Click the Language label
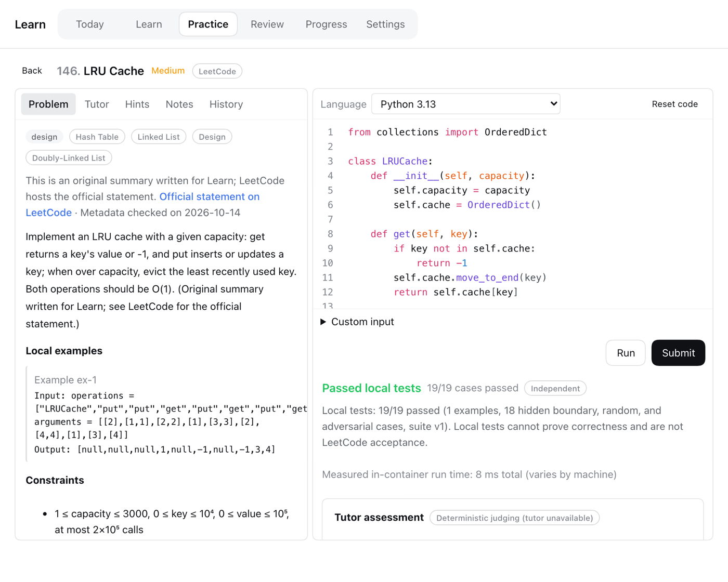The height and width of the screenshot is (582, 728). pyautogui.click(x=343, y=104)
